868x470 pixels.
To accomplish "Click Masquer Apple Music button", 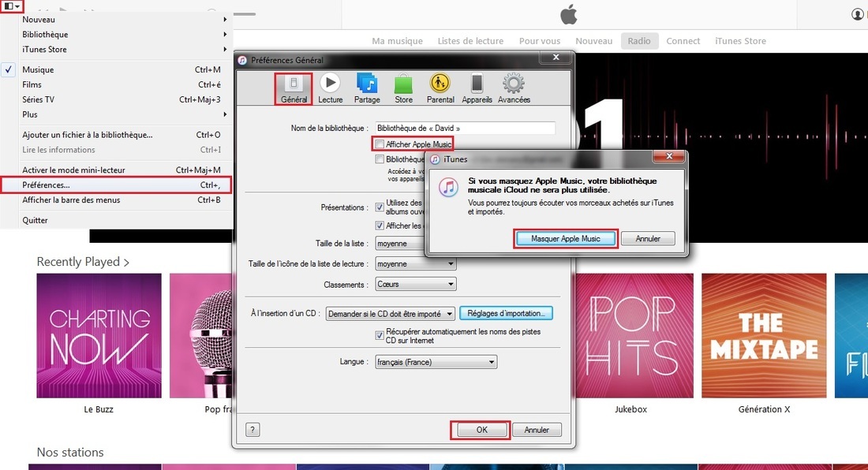I will [565, 239].
